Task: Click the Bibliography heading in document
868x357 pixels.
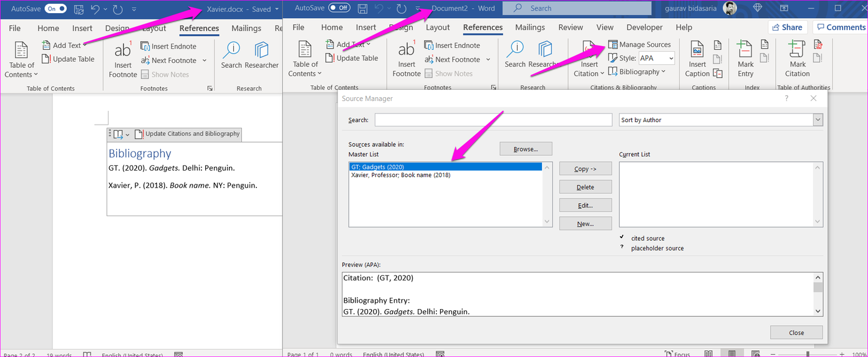Action: tap(140, 153)
